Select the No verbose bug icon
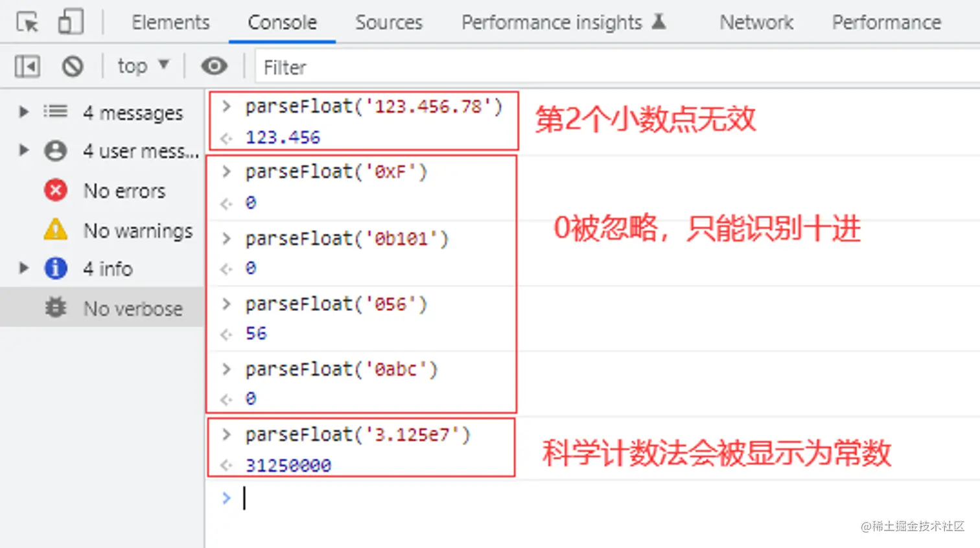 (x=56, y=308)
